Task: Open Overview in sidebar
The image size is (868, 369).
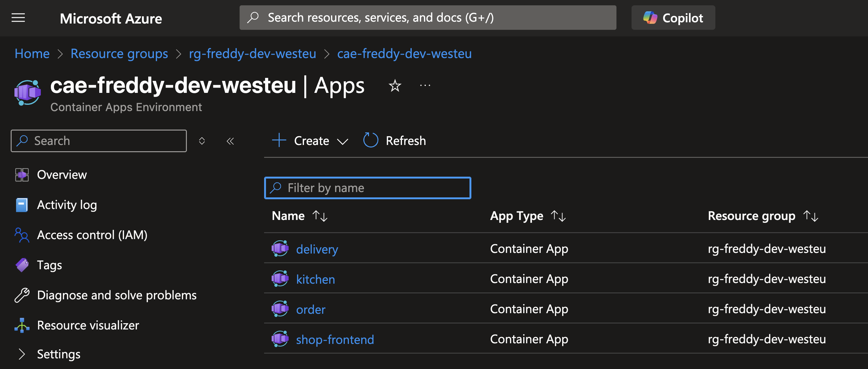Action: click(x=62, y=175)
